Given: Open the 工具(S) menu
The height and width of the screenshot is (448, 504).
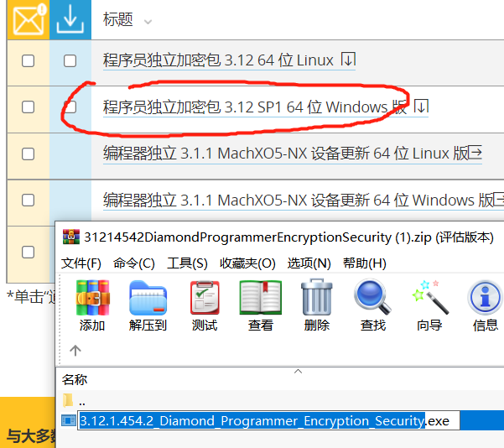Looking at the screenshot, I should [187, 263].
